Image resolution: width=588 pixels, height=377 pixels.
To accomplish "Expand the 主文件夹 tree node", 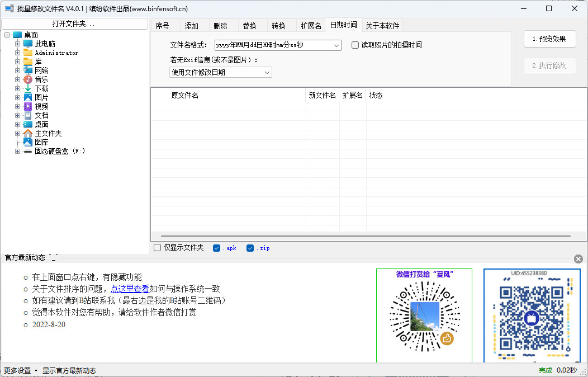I will pos(18,133).
